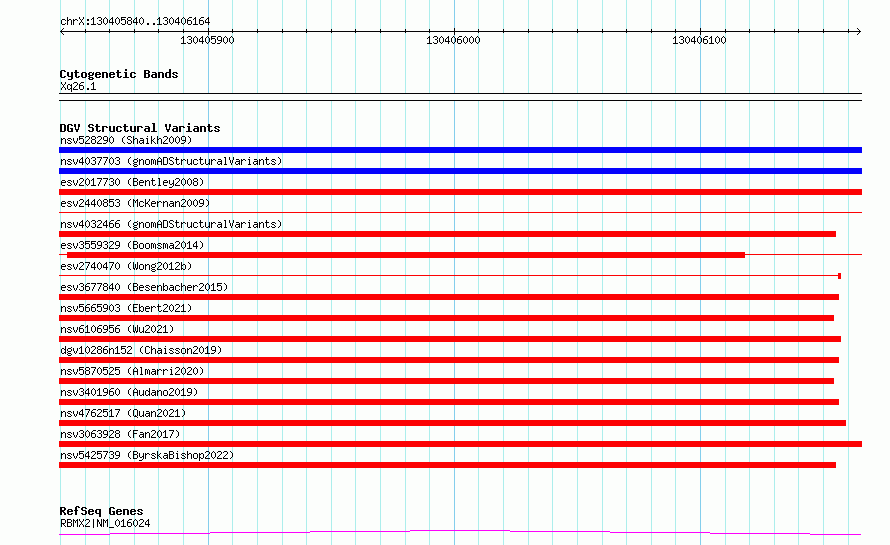890x545 pixels.
Task: Open esv3677840 (Besenbacher2015) variant
Action: point(144,287)
